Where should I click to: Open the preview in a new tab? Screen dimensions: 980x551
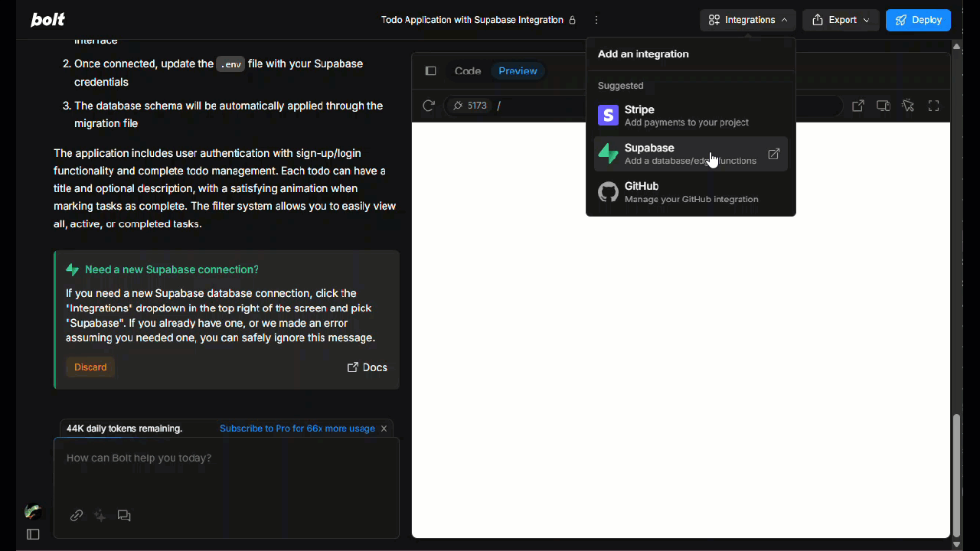click(x=857, y=106)
